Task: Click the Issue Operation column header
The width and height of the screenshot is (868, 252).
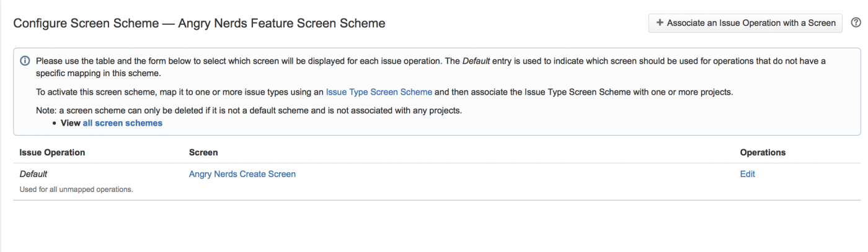Action: (x=52, y=152)
